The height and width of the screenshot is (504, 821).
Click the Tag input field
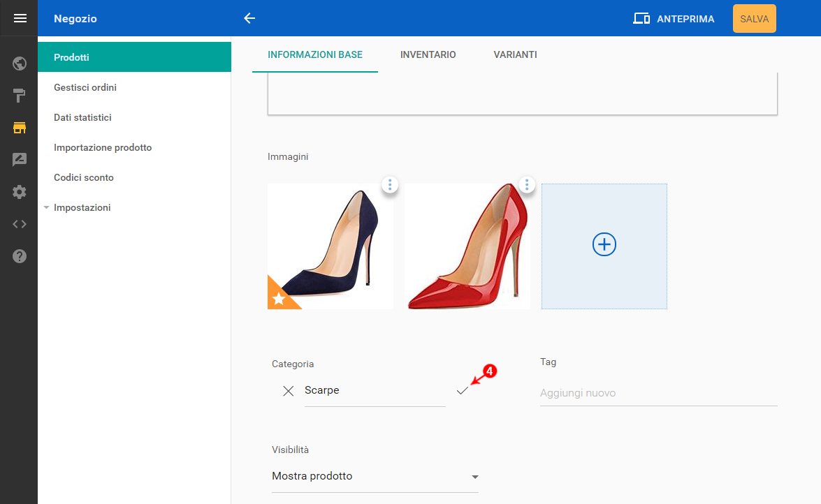click(658, 393)
